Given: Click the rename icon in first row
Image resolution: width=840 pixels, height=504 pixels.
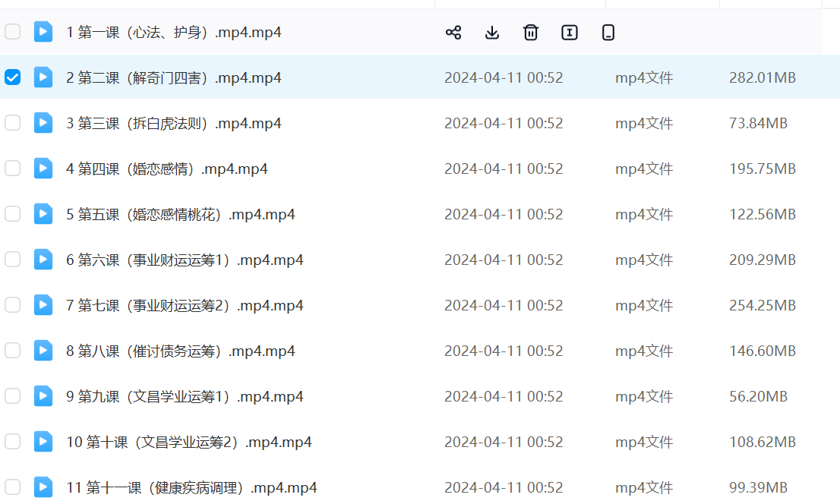Looking at the screenshot, I should point(570,32).
